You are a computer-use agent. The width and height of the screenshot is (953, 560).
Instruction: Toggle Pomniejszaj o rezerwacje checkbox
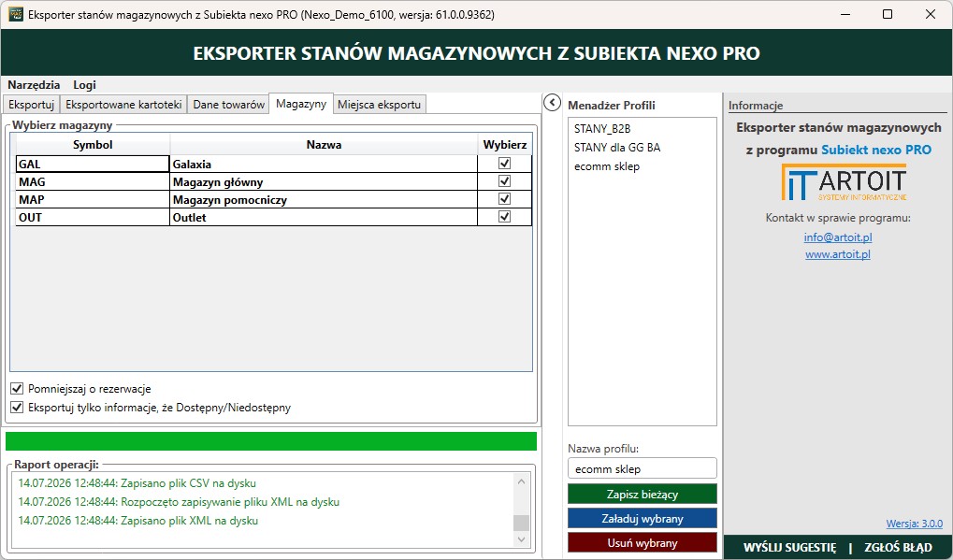click(x=17, y=389)
